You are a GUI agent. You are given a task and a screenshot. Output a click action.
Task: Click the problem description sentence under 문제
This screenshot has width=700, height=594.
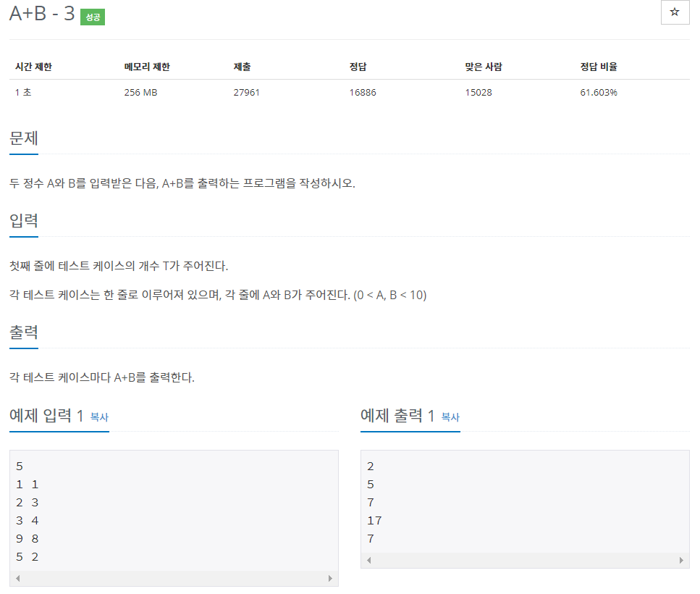pyautogui.click(x=182, y=183)
